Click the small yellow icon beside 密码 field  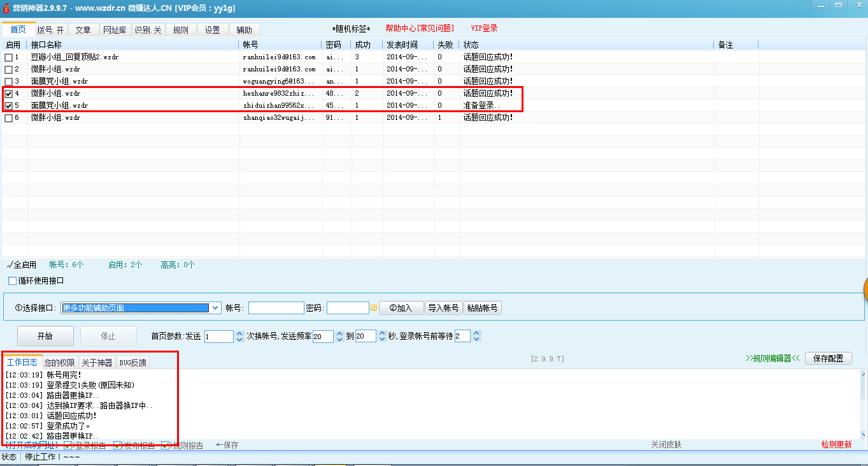point(374,308)
